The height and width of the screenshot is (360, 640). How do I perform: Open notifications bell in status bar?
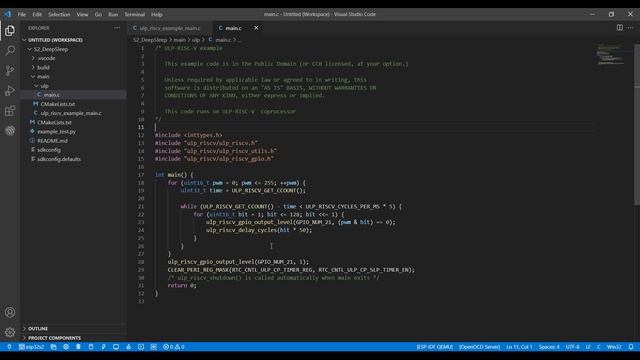point(631,347)
